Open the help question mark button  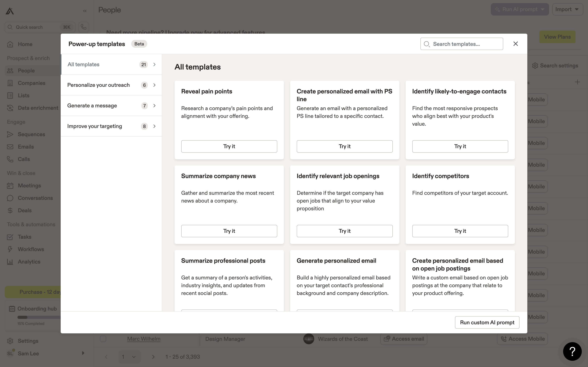click(572, 351)
